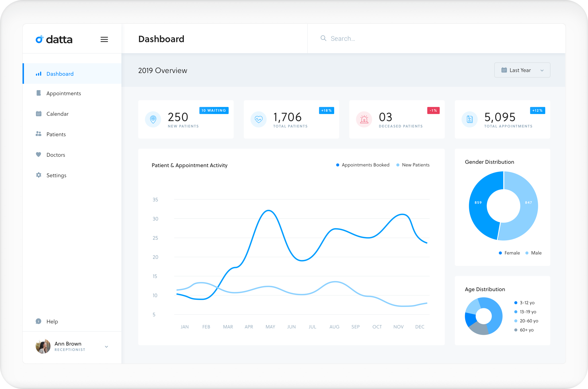Toggle Male legend entry
This screenshot has height=389, width=588.
coord(534,253)
